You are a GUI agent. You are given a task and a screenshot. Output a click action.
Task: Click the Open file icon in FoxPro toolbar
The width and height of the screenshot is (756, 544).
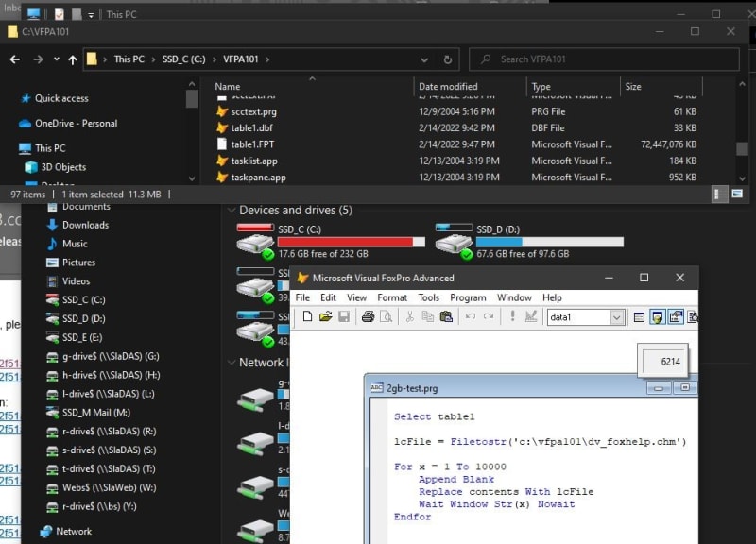click(x=325, y=316)
